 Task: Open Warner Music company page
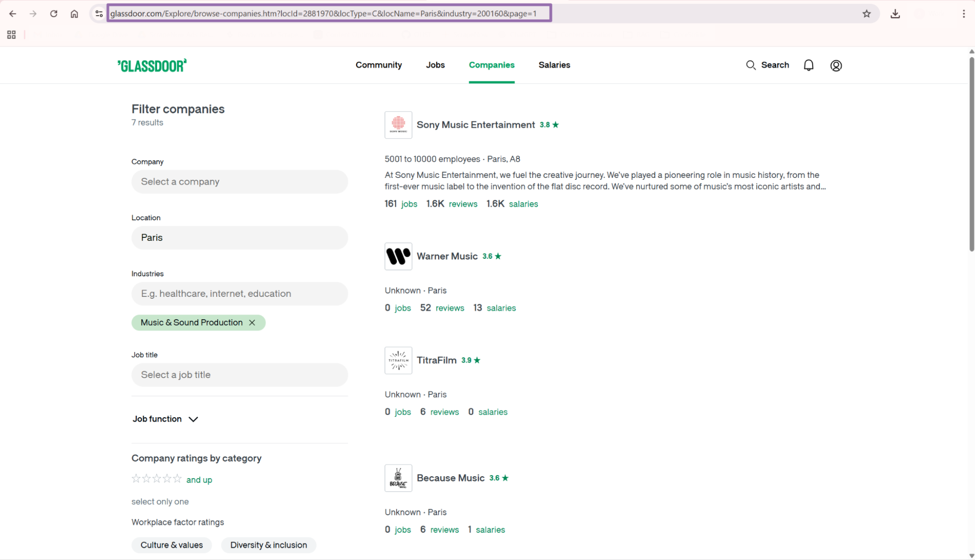click(447, 256)
